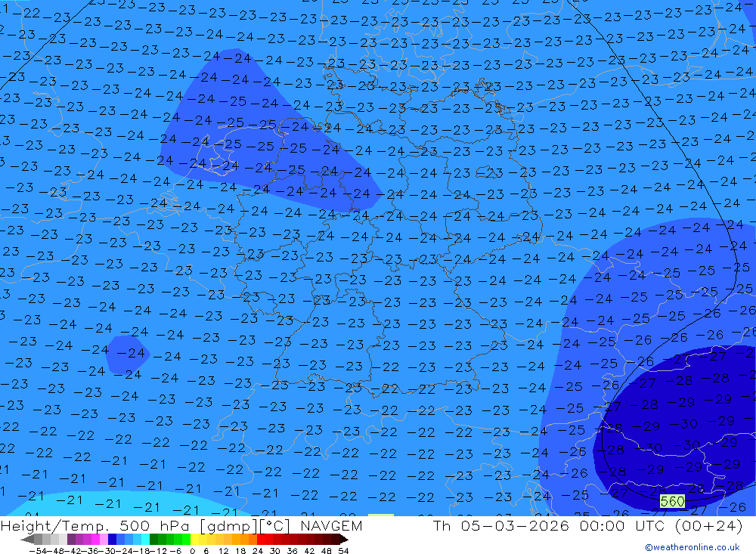Pick the dark purple legend swatch
Screen dimensions: 756x554
pyautogui.click(x=71, y=539)
